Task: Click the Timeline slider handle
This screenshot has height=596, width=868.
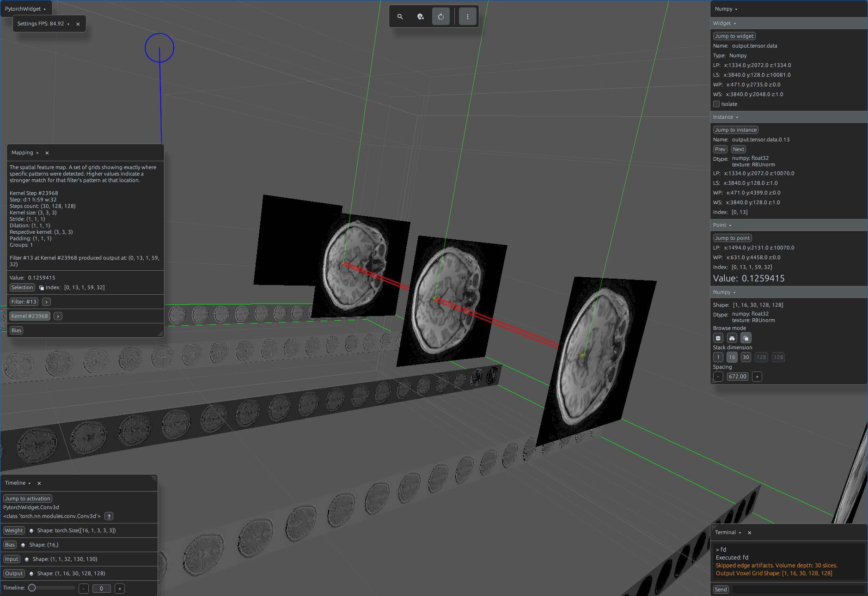Action: coord(32,588)
